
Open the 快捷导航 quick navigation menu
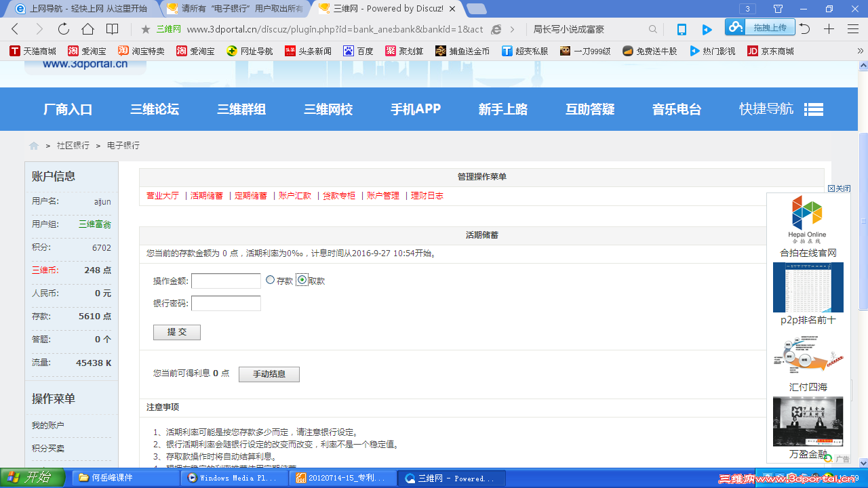click(x=781, y=108)
